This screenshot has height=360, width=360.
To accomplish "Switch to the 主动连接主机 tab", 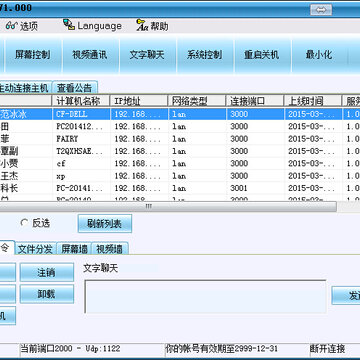I will coord(25,88).
